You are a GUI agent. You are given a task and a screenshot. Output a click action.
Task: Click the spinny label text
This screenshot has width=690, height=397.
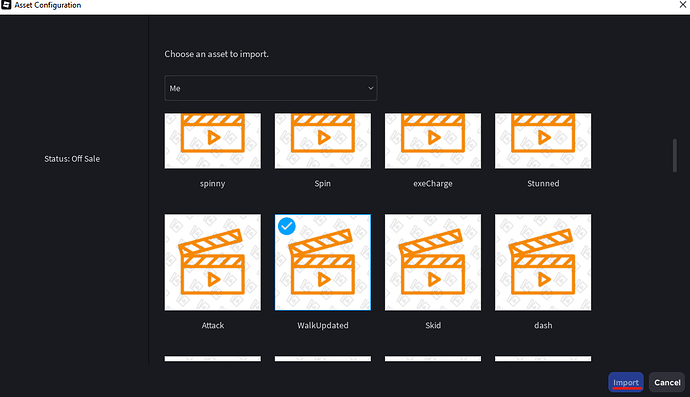pos(213,184)
